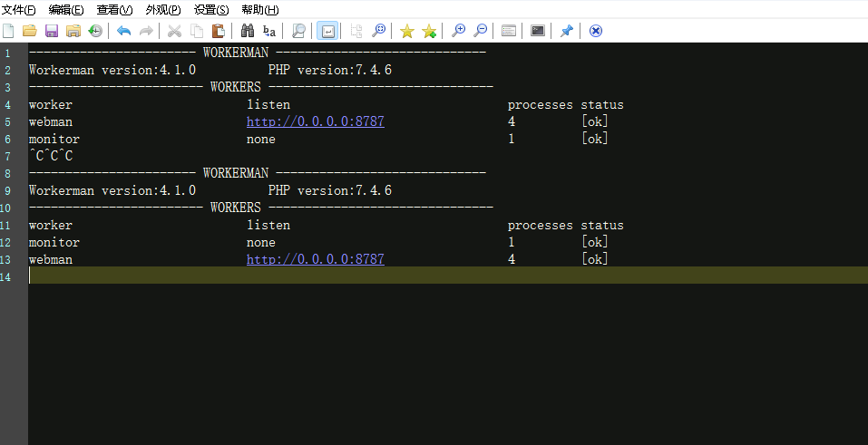Open recent files history icon with clock
Image resolution: width=868 pixels, height=445 pixels.
pyautogui.click(x=95, y=31)
